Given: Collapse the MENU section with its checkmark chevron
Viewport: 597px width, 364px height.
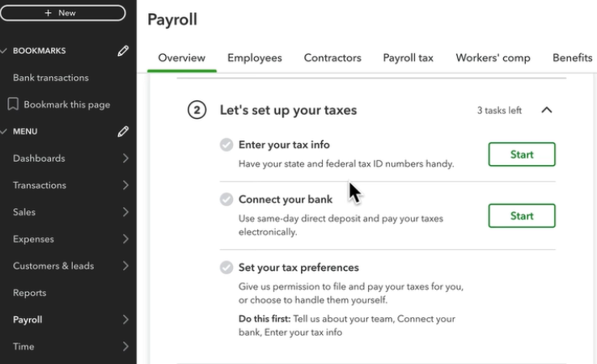Looking at the screenshot, I should tap(4, 131).
